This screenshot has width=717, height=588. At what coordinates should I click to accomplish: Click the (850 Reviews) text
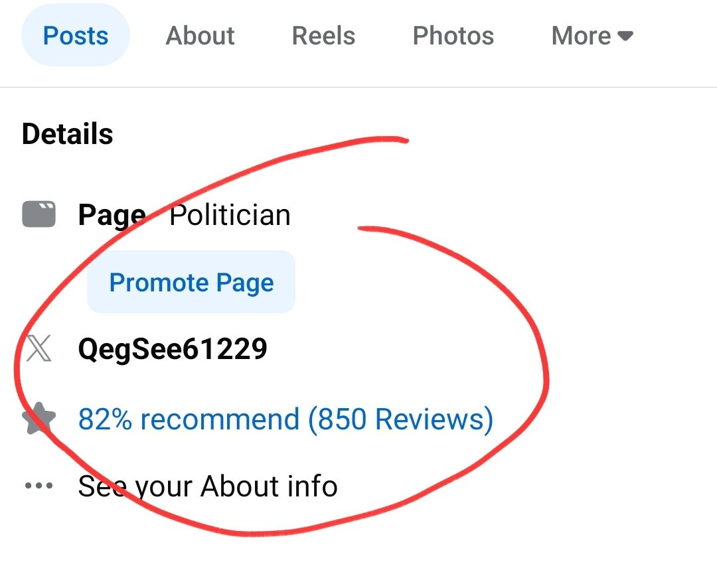click(x=400, y=419)
